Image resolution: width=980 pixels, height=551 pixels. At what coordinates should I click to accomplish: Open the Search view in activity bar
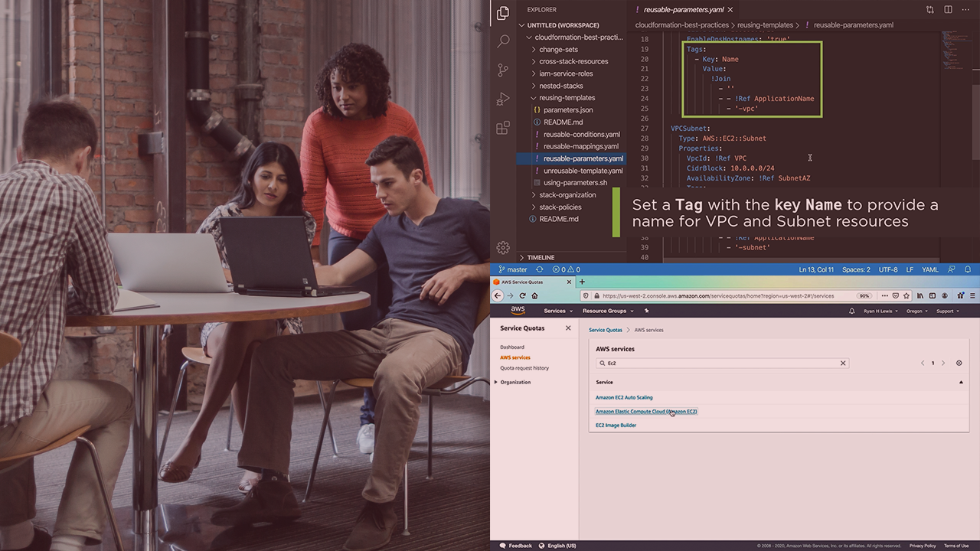tap(503, 41)
